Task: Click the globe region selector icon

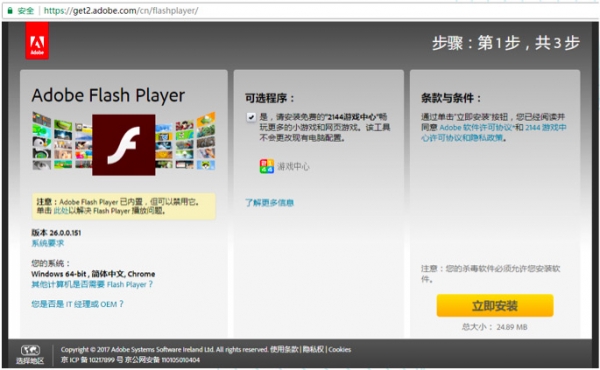Action: click(30, 350)
